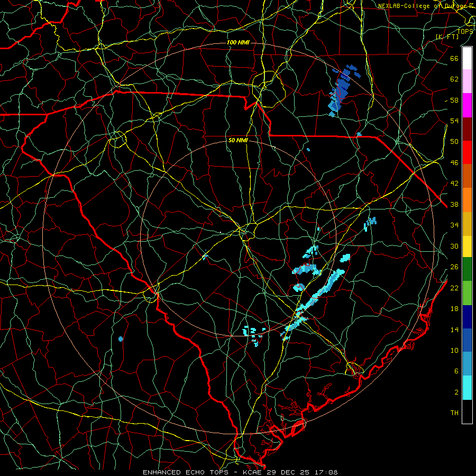Viewport: 476px width, 476px height.
Task: Click the black TH threshold swatch
Action: pos(467,411)
